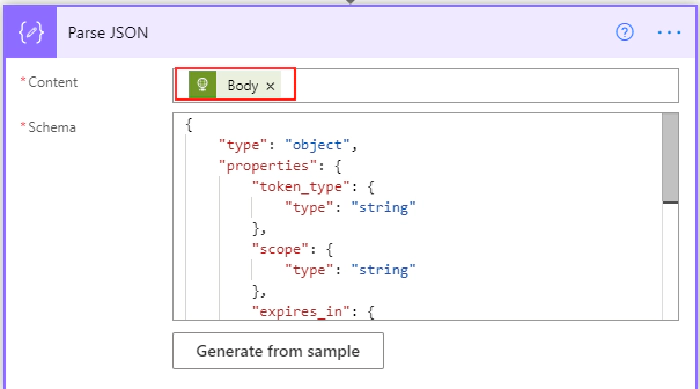700x389 pixels.
Task: Click the "token_type" key in schema
Action: pos(301,187)
